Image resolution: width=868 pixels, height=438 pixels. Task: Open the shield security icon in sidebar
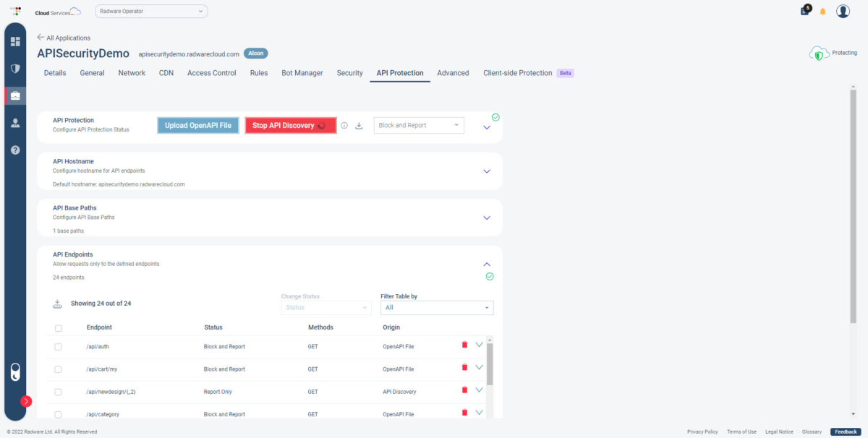(15, 69)
